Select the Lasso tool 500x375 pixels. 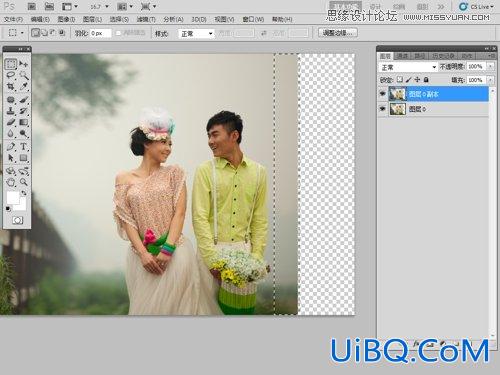pyautogui.click(x=11, y=75)
